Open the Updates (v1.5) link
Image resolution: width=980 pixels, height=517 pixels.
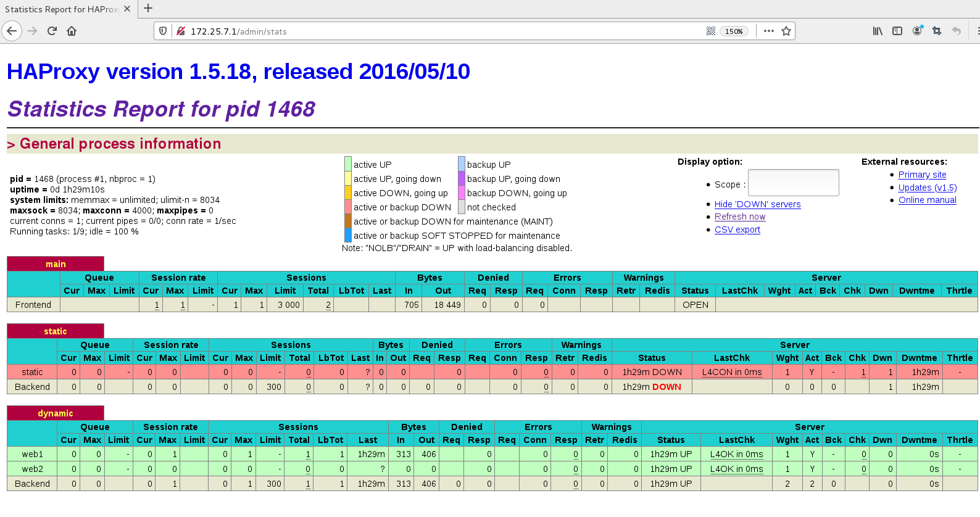[x=928, y=188]
